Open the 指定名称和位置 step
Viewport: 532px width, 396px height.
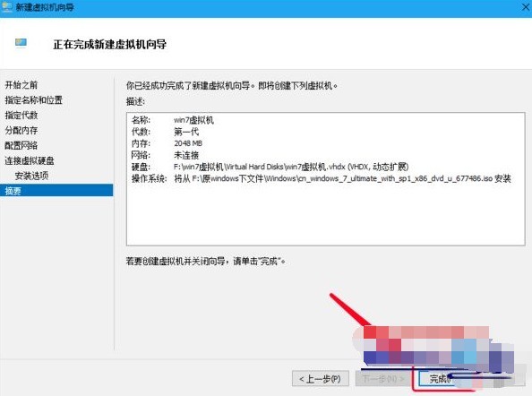[34, 100]
